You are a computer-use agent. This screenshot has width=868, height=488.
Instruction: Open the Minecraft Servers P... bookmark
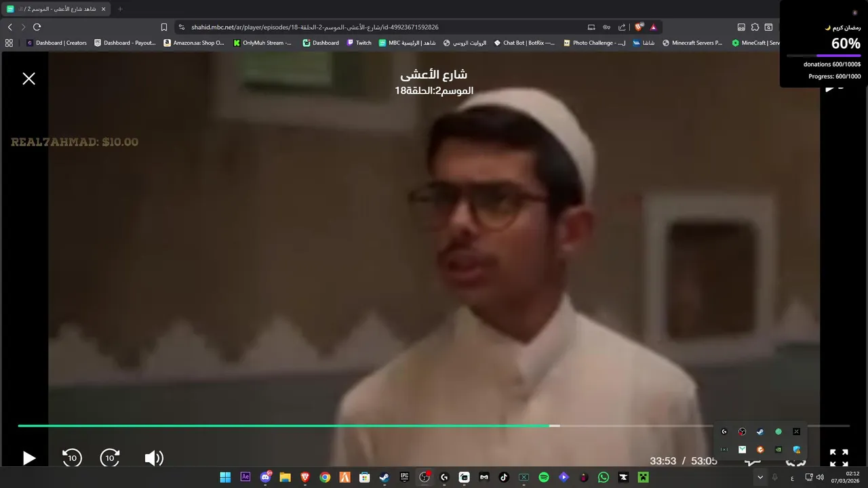click(x=692, y=43)
